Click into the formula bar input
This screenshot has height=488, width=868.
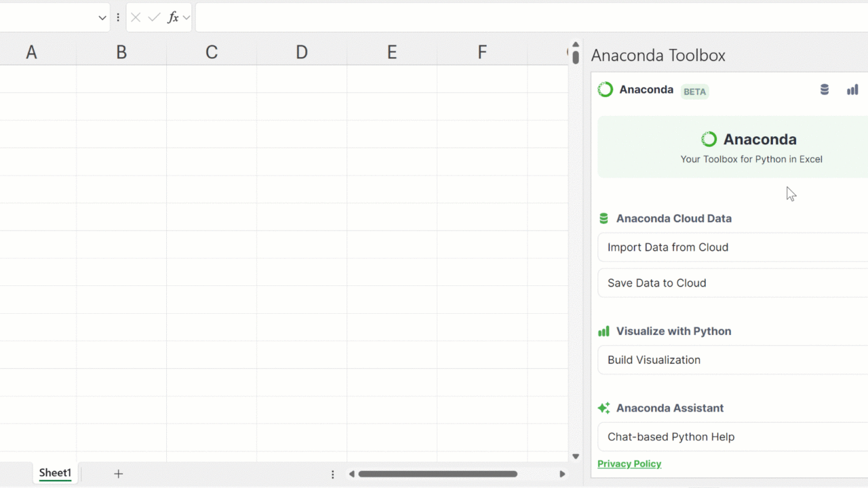tap(529, 18)
